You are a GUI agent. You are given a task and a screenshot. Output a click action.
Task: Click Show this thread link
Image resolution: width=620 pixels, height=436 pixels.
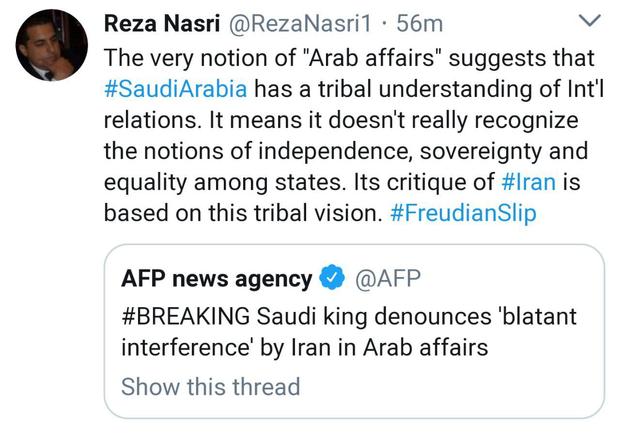pos(211,386)
